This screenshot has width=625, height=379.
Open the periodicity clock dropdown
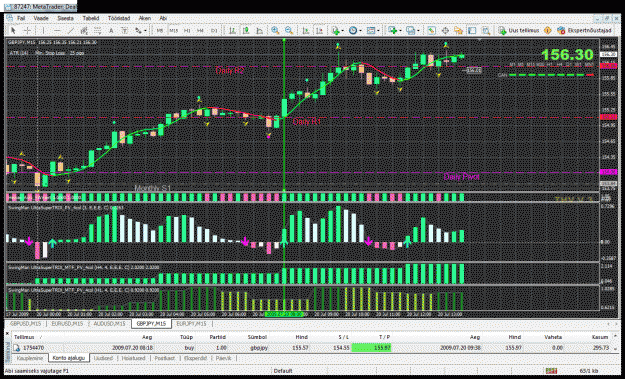tap(354, 30)
